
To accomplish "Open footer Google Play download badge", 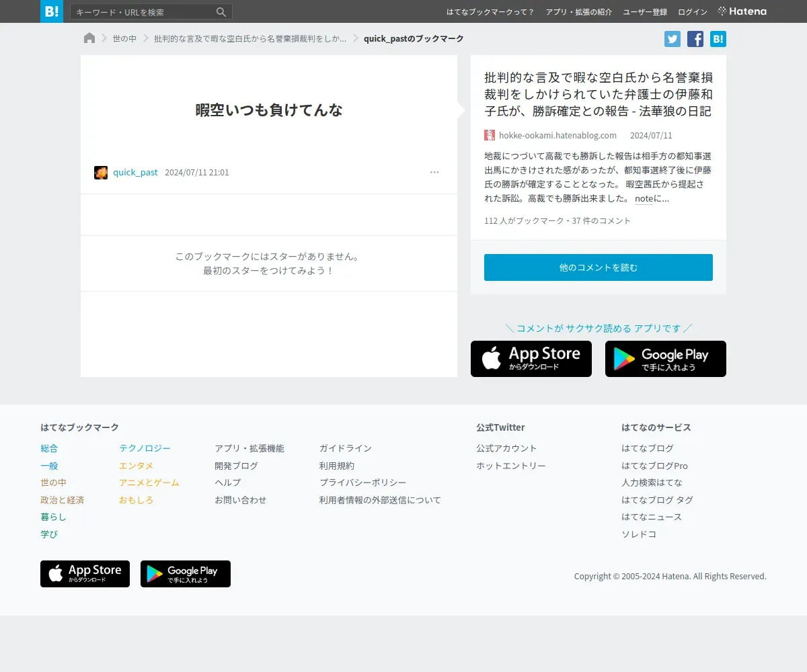I will coord(186,574).
